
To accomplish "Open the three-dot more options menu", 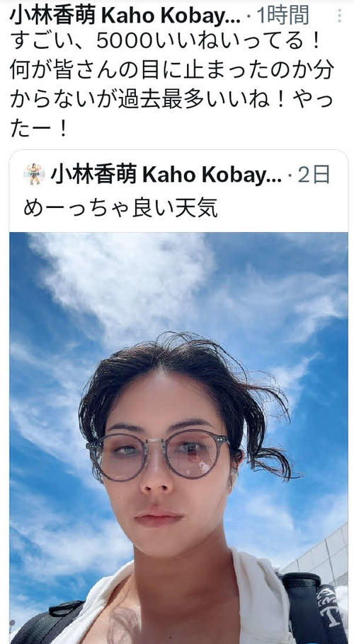I will [x=339, y=15].
